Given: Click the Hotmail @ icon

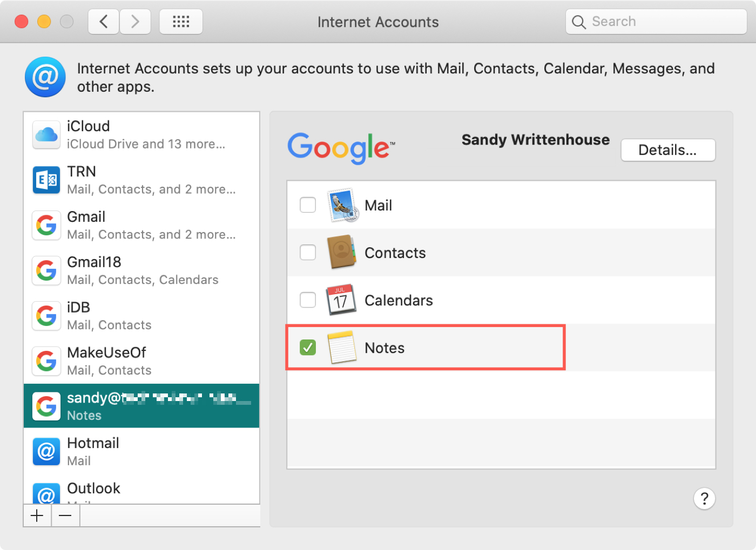Looking at the screenshot, I should (x=46, y=451).
